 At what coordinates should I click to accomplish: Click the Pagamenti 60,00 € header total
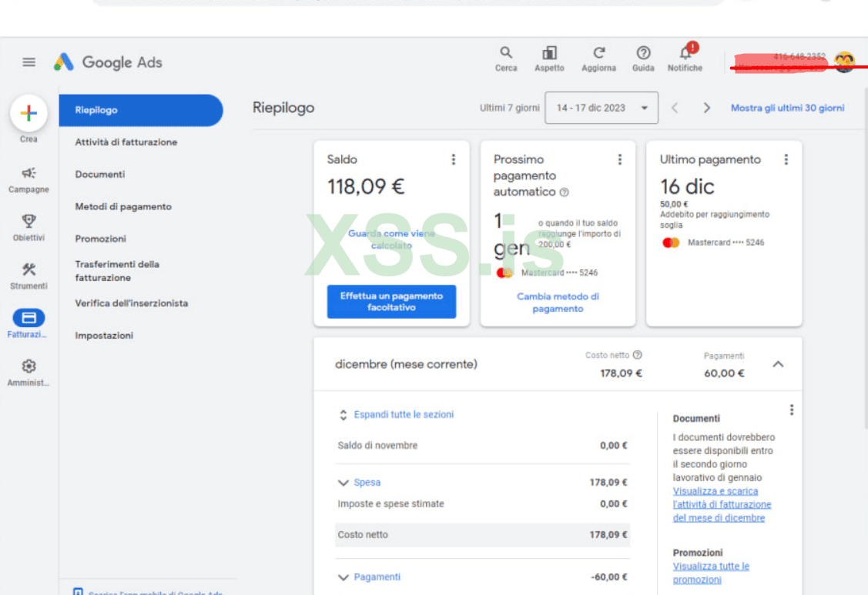(x=724, y=373)
